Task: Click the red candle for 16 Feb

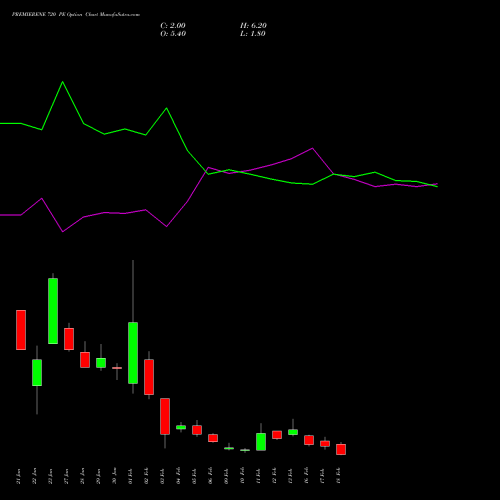Action: [x=309, y=440]
